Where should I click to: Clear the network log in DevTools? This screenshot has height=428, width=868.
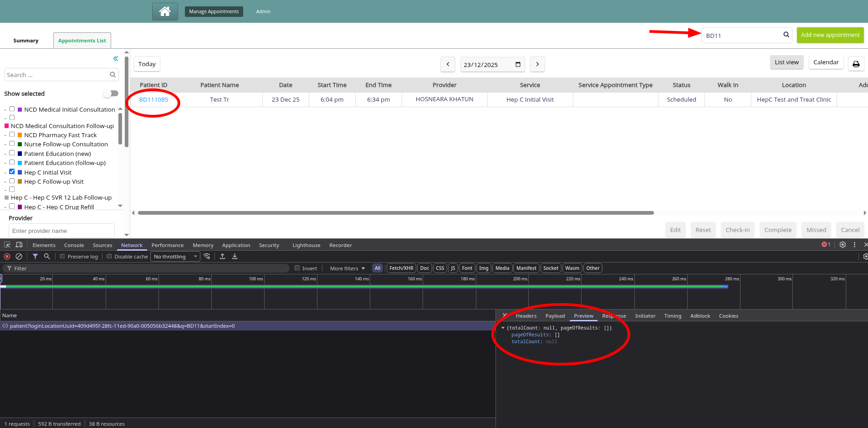click(19, 257)
